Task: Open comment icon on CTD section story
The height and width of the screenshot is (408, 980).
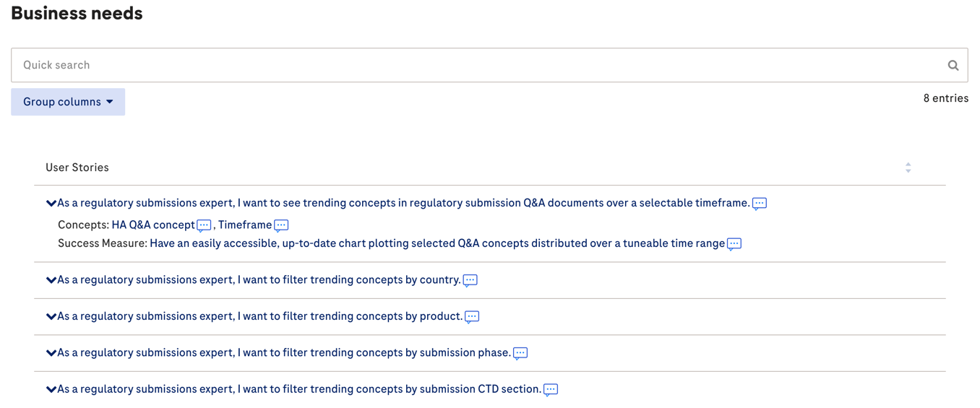Action: point(550,390)
